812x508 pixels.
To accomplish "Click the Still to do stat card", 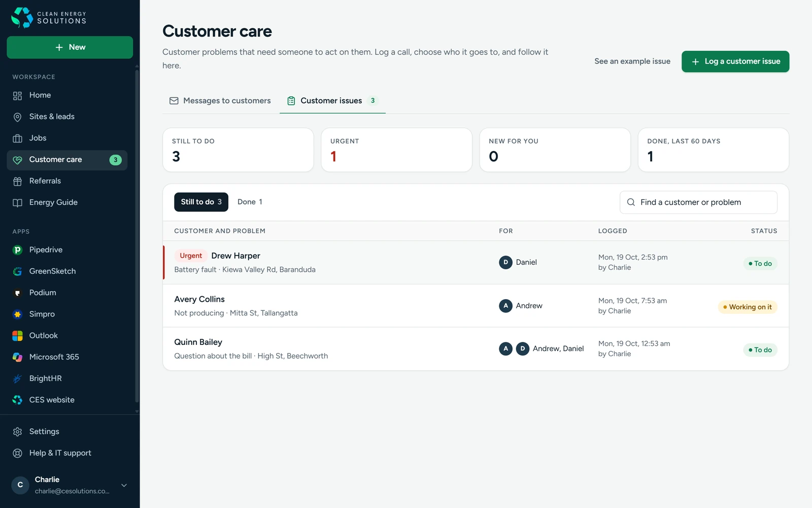I will click(238, 150).
